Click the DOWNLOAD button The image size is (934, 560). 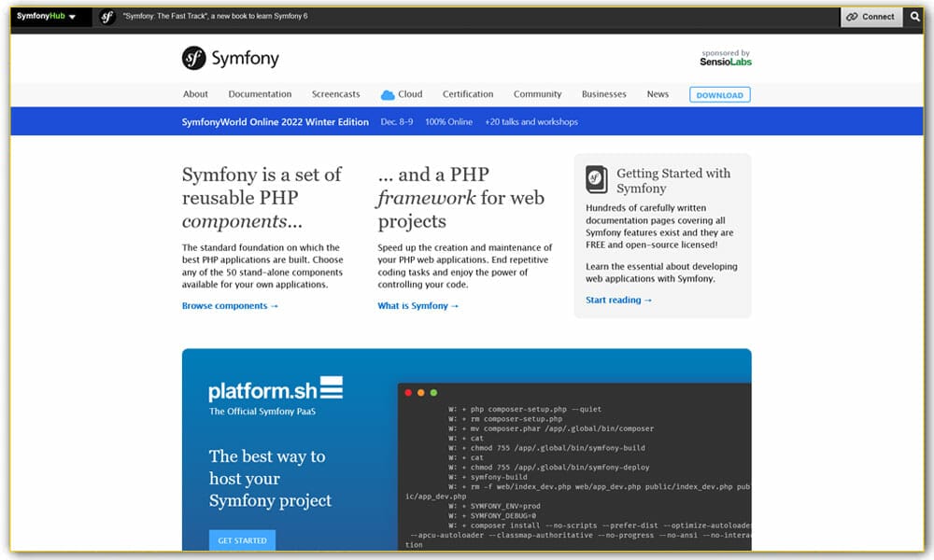(719, 93)
